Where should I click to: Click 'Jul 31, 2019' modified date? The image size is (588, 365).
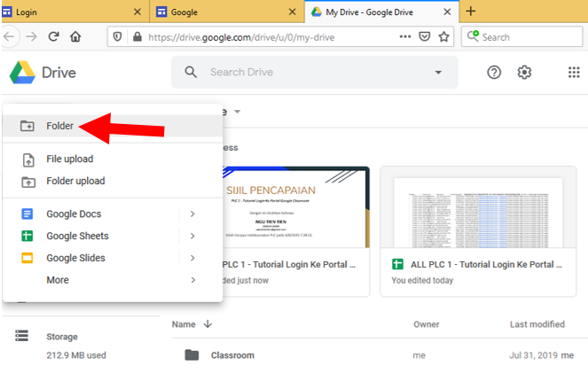533,355
